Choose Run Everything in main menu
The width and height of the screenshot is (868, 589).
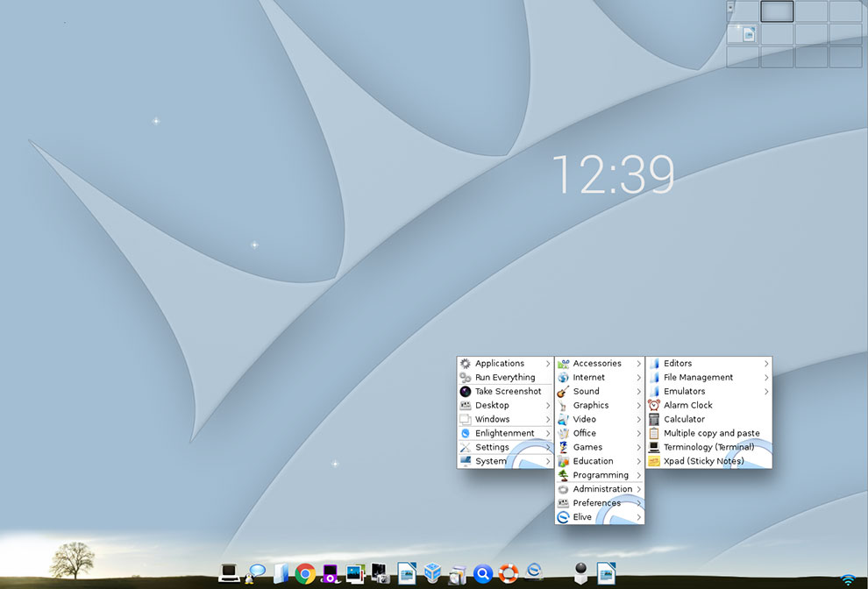pos(505,378)
